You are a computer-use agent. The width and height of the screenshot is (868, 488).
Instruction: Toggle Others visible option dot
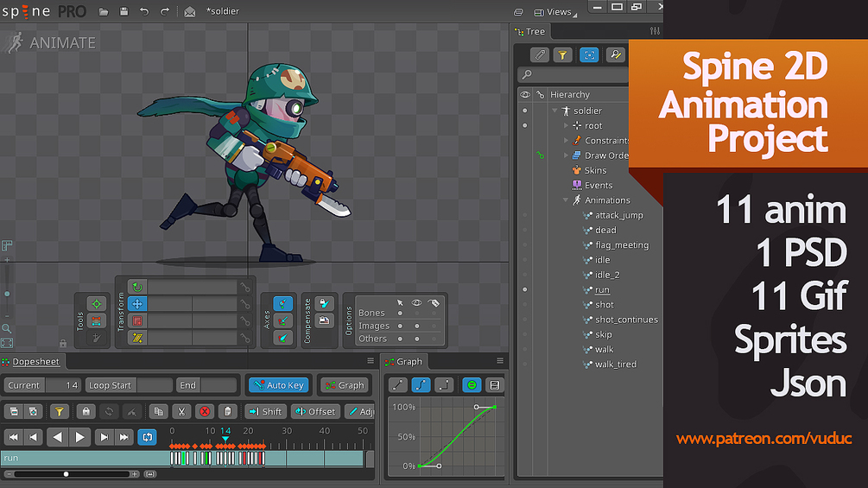[417, 339]
